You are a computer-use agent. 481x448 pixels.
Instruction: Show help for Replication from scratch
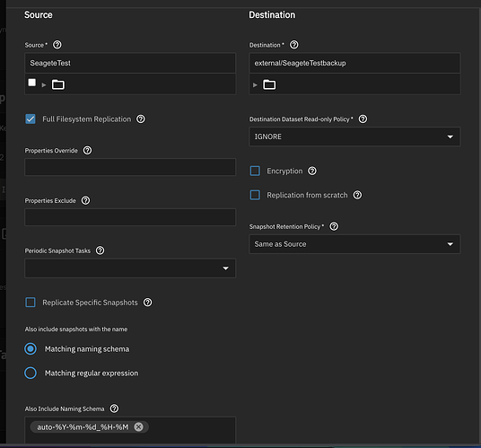coord(357,195)
